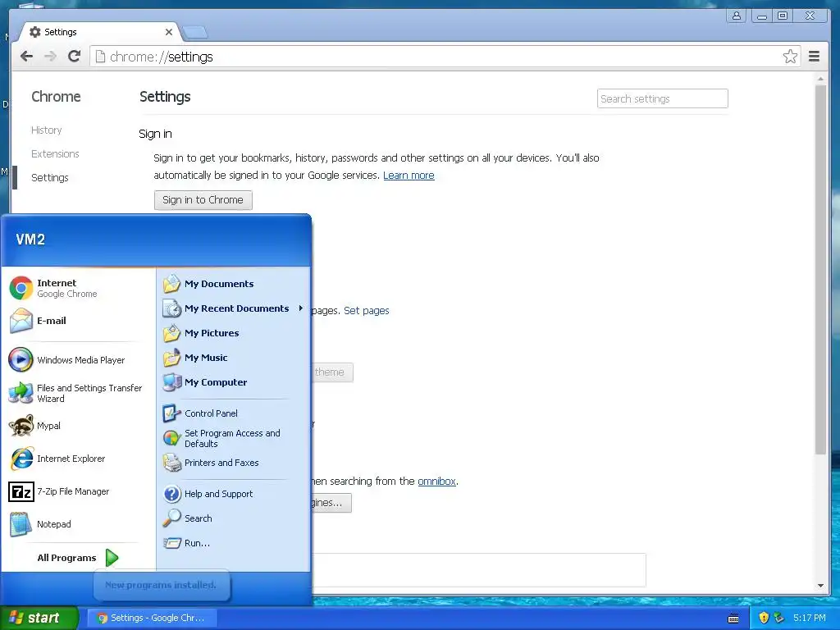Click Chrome forward arrow
The width and height of the screenshot is (840, 630).
click(50, 57)
